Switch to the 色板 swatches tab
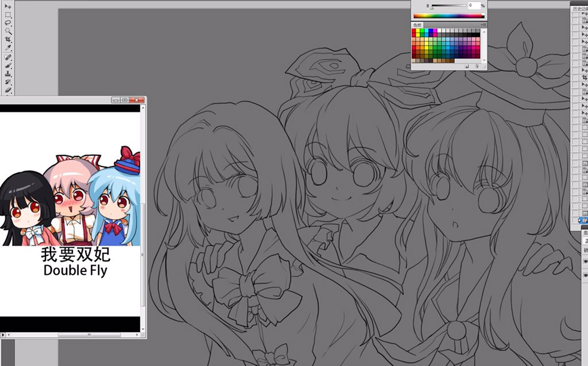The height and width of the screenshot is (366, 588). click(x=417, y=25)
